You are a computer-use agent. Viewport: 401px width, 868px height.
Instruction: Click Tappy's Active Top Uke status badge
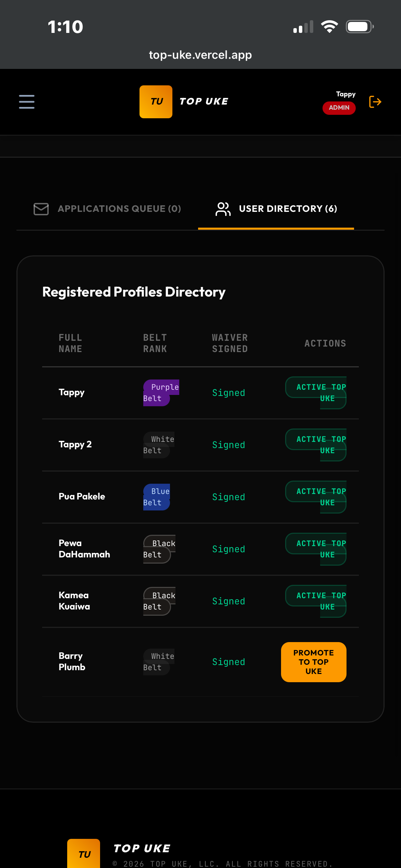[x=316, y=393]
